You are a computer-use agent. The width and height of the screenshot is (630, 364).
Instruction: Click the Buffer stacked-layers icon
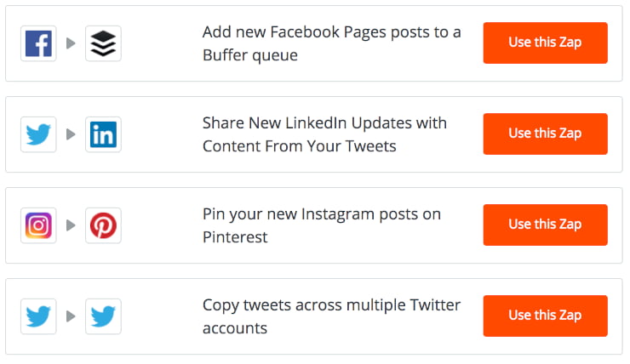click(103, 43)
